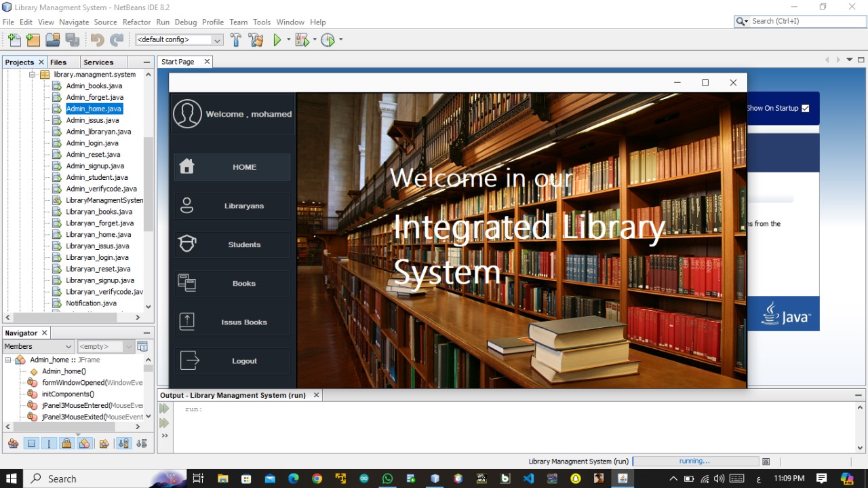Toggle Show Inner Classes filter in Navigator
Image resolution: width=868 pixels, height=488 pixels.
84,443
